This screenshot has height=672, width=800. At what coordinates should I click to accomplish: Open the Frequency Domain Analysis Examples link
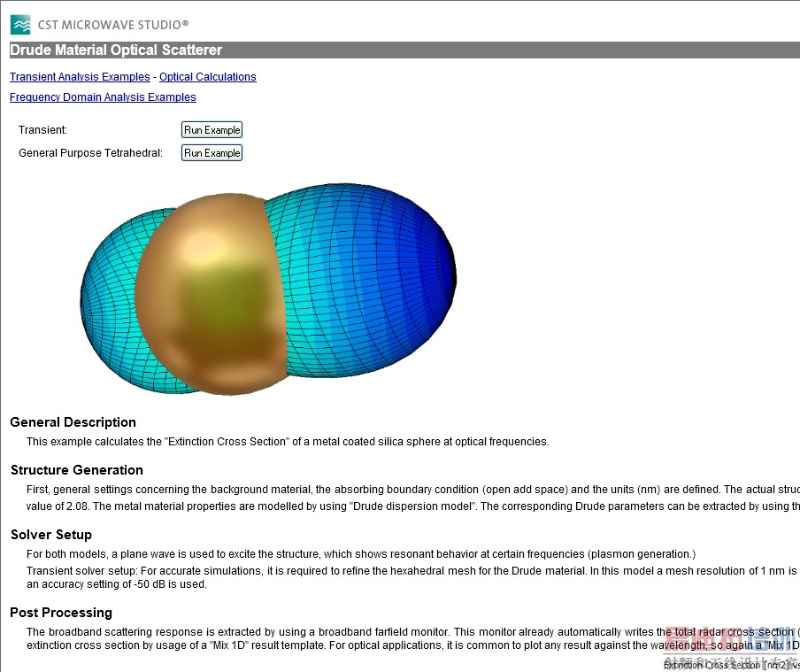103,97
